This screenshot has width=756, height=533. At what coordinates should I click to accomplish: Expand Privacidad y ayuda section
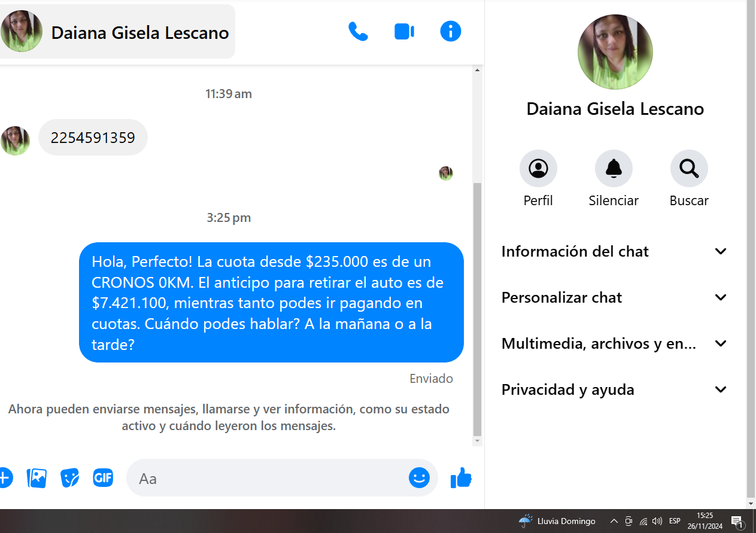click(x=615, y=389)
